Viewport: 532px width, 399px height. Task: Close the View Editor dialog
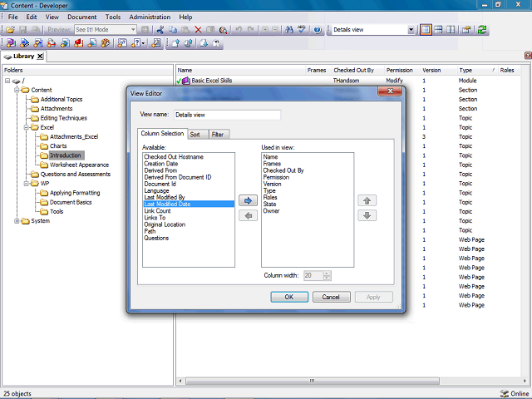(x=390, y=91)
